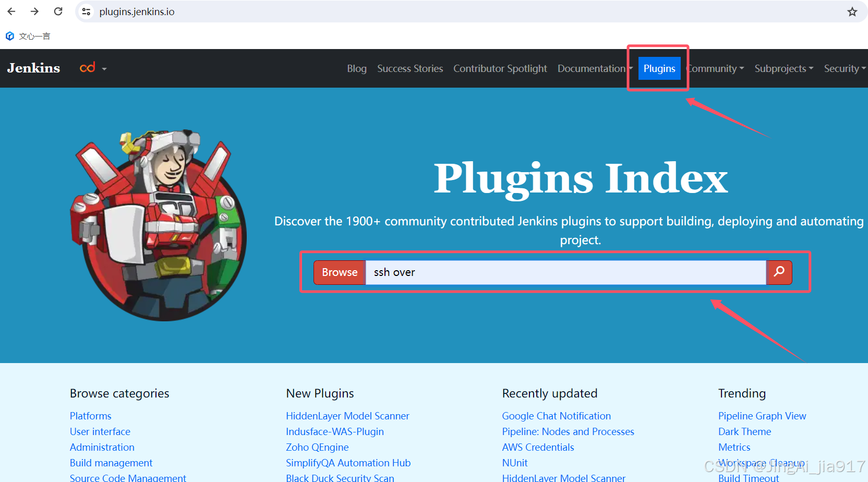Select the Plugins nav item
868x482 pixels.
pos(659,68)
